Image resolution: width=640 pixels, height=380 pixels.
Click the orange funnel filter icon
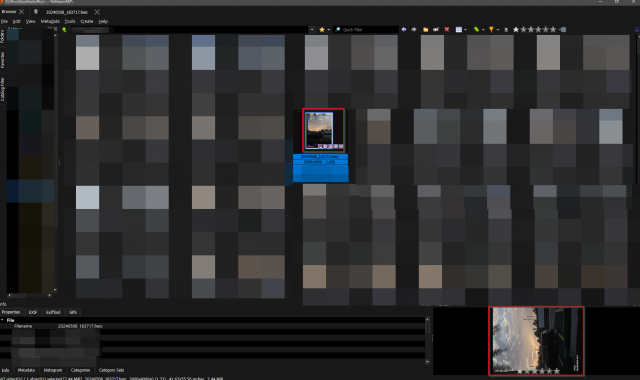pyautogui.click(x=491, y=29)
